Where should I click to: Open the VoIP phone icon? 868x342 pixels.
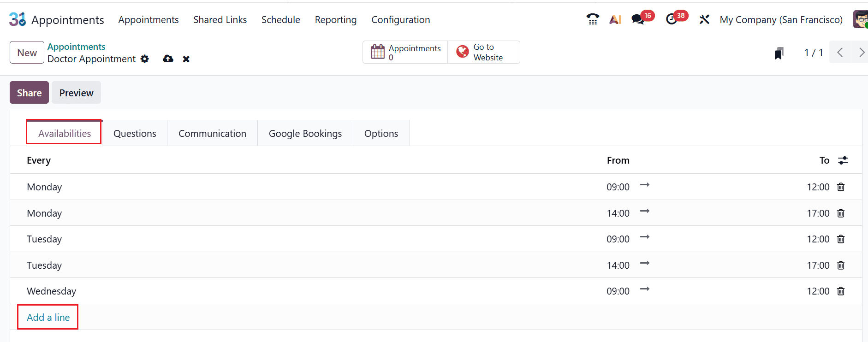tap(593, 19)
